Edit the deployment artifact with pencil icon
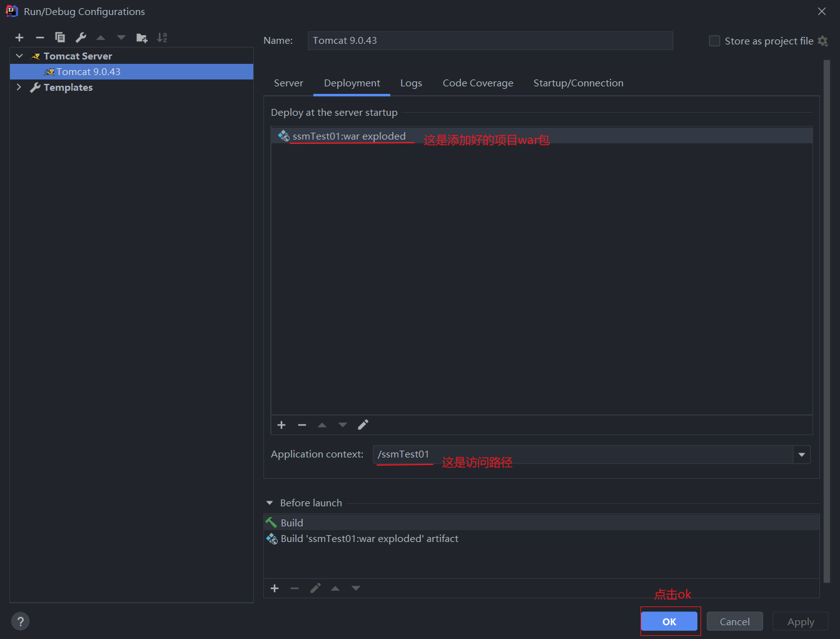Viewport: 840px width, 639px height. (x=363, y=425)
